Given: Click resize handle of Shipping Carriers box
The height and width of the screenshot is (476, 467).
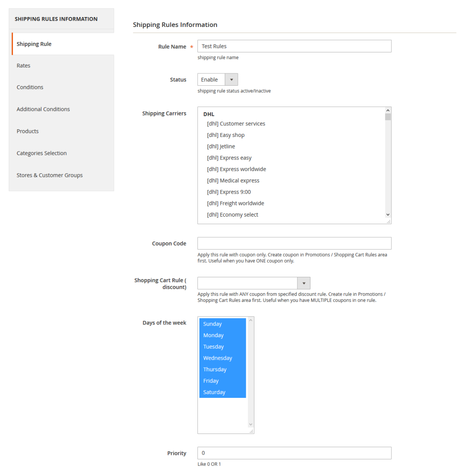Looking at the screenshot, I should pyautogui.click(x=389, y=221).
